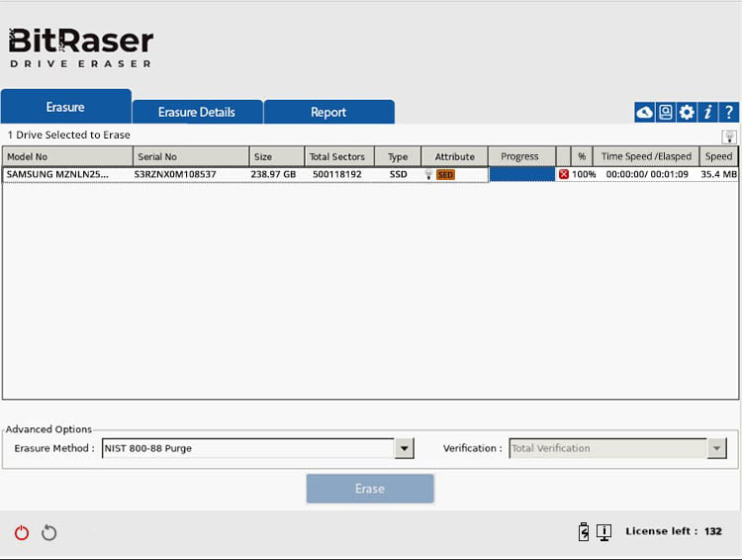Click the Attribute column header

click(x=455, y=156)
